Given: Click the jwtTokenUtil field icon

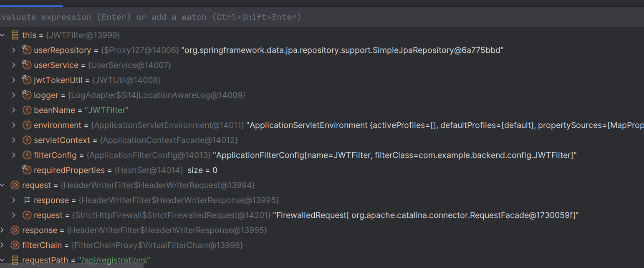Looking at the screenshot, I should 27,80.
